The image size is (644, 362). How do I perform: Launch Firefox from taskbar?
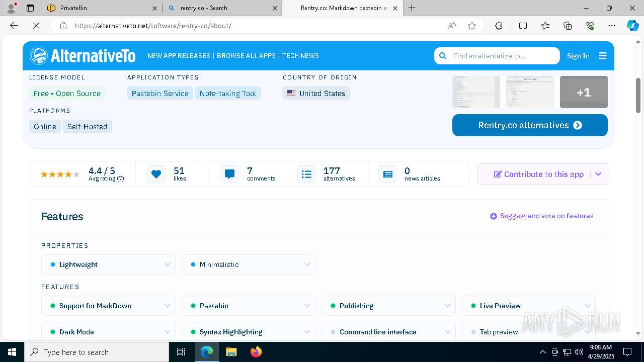[256, 352]
